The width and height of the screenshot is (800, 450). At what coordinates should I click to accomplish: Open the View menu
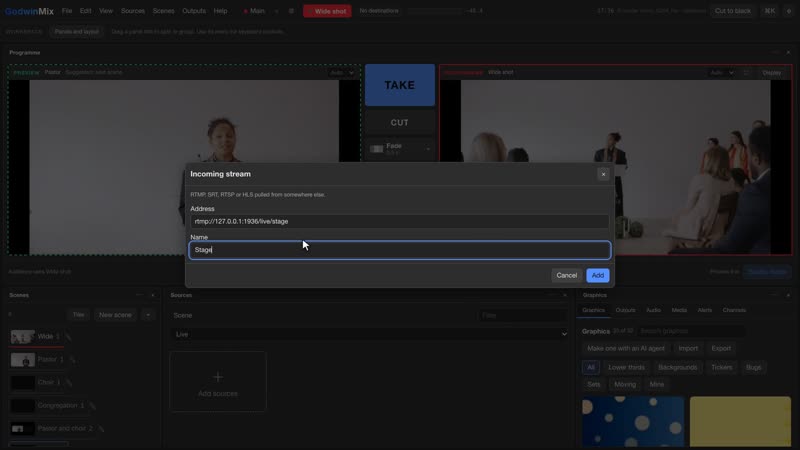pos(106,11)
